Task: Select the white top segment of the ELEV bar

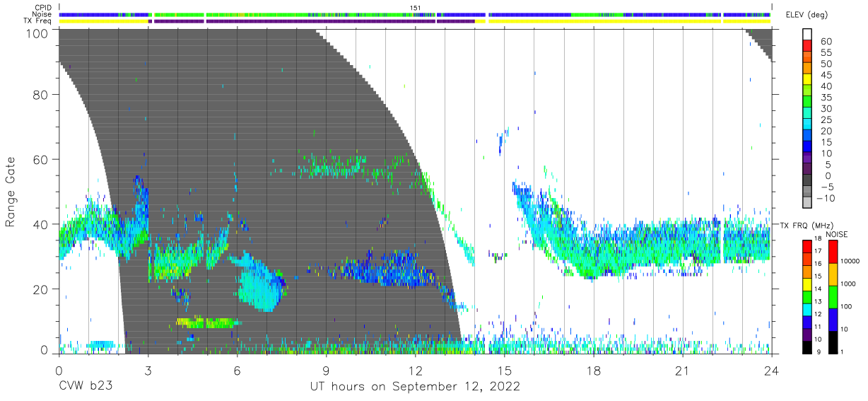Action: 807,34
